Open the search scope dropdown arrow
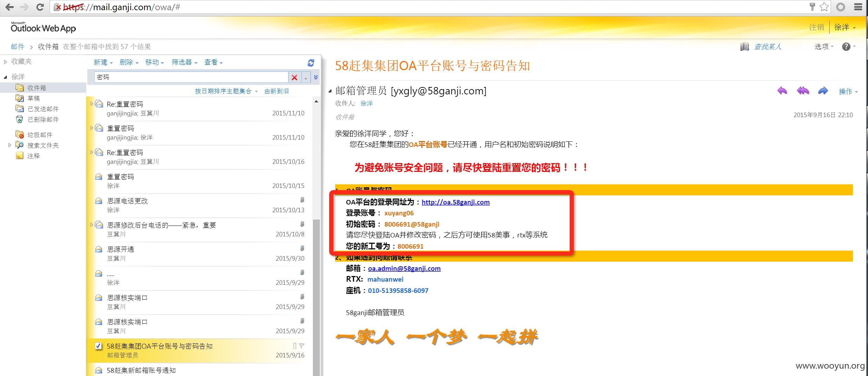The width and height of the screenshot is (868, 376). pyautogui.click(x=306, y=78)
